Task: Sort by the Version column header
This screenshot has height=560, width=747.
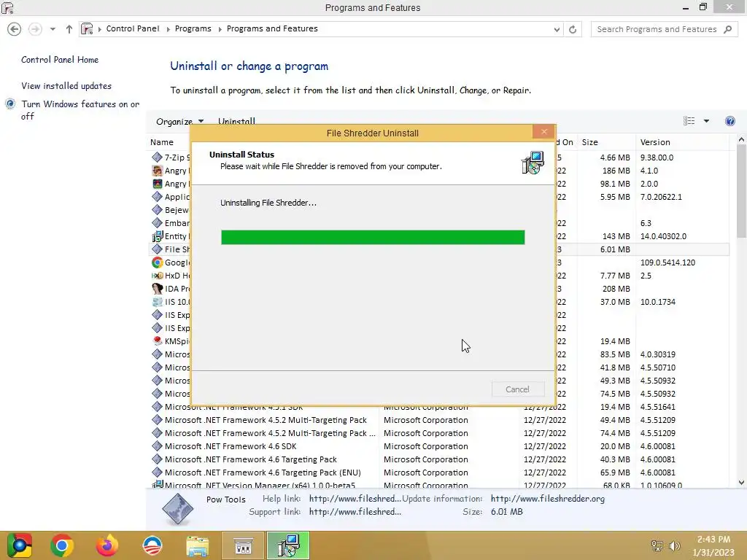Action: point(655,142)
